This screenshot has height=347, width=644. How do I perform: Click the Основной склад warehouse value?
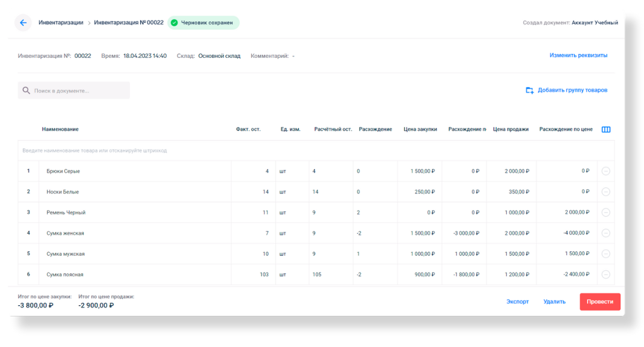219,56
